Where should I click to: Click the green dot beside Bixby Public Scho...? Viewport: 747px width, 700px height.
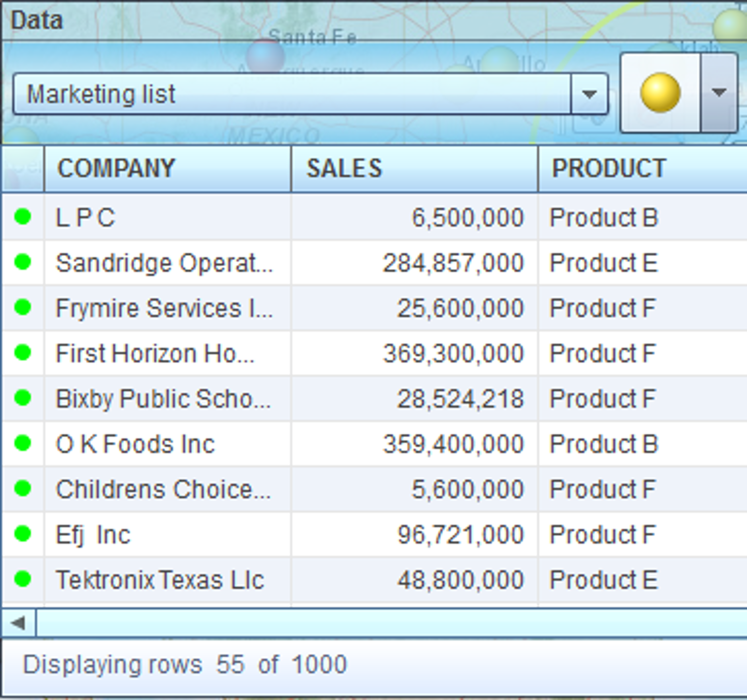coord(23,398)
